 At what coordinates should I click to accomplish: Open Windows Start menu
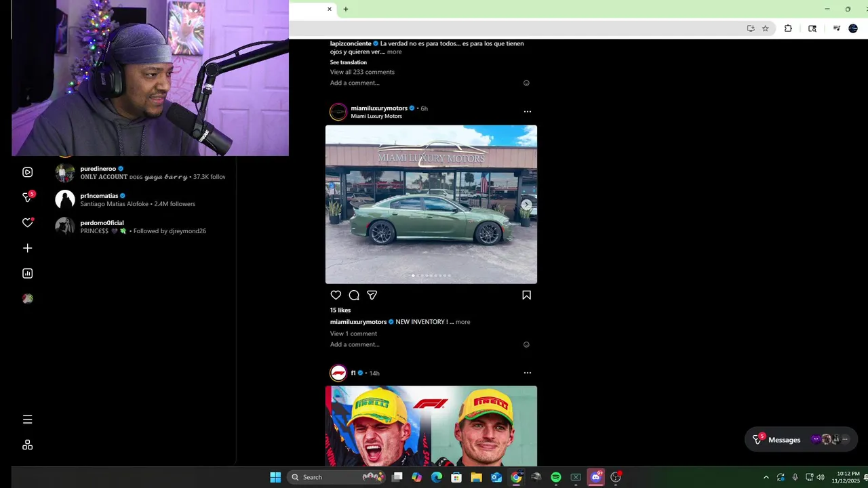[275, 477]
